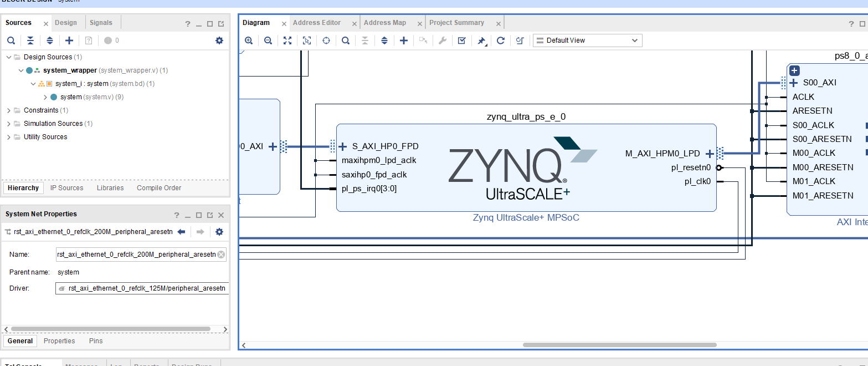The image size is (868, 366).
Task: Zoom in on the block diagram
Action: pyautogui.click(x=249, y=40)
